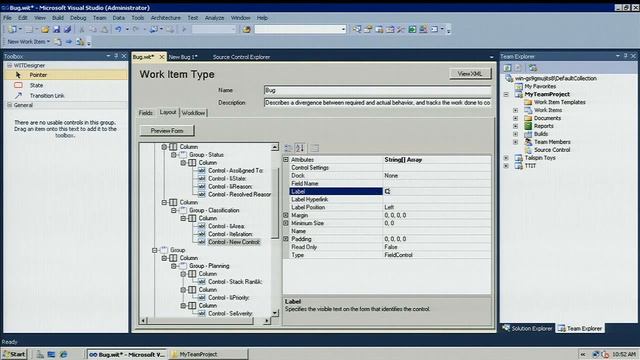This screenshot has height=360, width=640.
Task: Click the Save toolbar icon
Action: (x=57, y=29)
